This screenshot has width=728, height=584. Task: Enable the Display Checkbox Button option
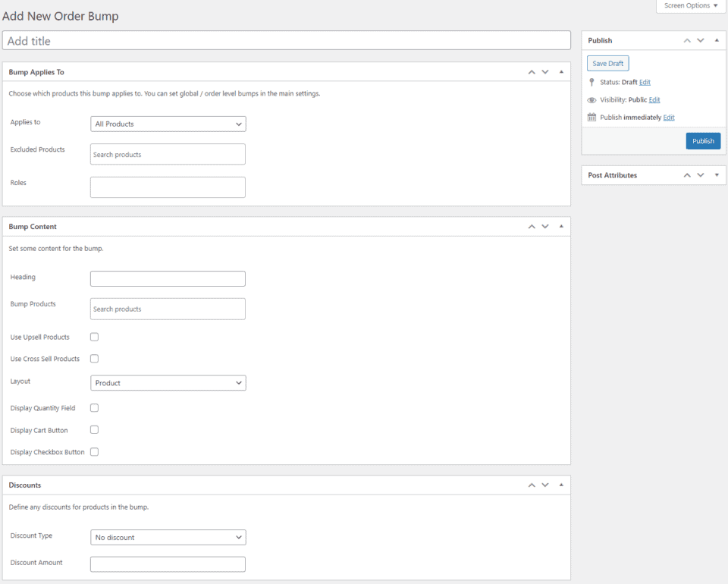pos(94,452)
